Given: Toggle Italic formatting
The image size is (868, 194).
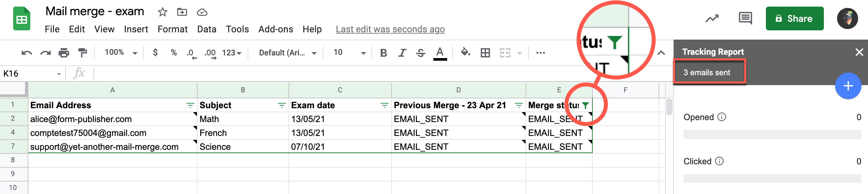Looking at the screenshot, I should 402,53.
